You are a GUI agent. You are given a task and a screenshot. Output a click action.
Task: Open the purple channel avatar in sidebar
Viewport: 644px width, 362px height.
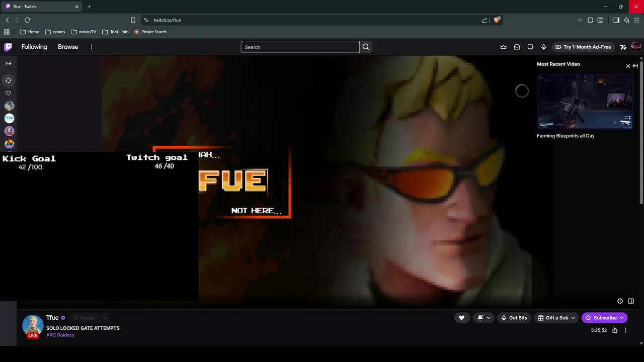9,131
